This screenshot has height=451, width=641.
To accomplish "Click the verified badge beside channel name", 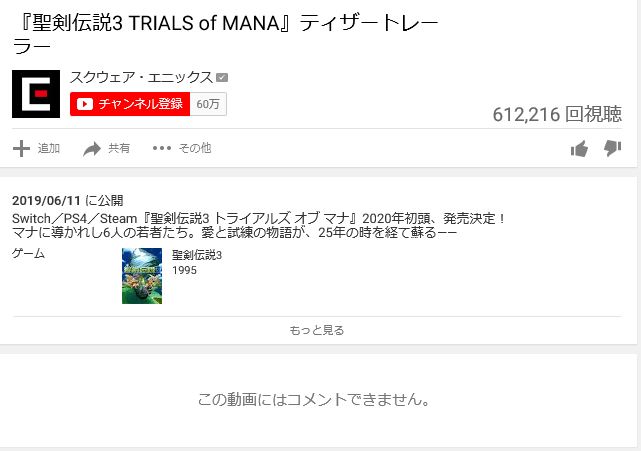I will click(222, 77).
